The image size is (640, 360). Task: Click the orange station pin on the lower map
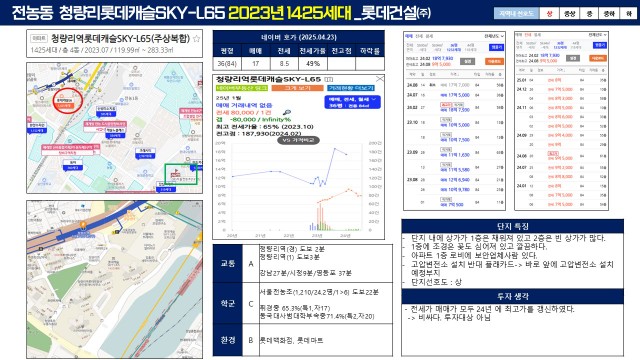pyautogui.click(x=83, y=224)
